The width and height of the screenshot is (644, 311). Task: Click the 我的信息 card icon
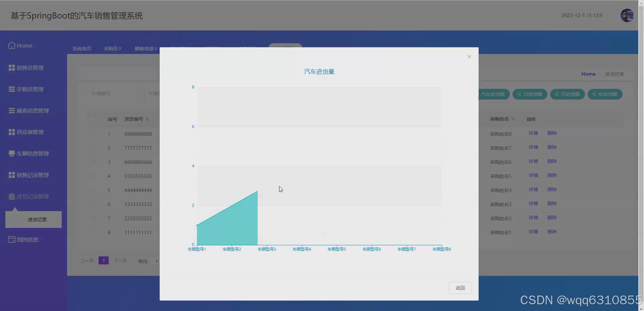pos(12,240)
